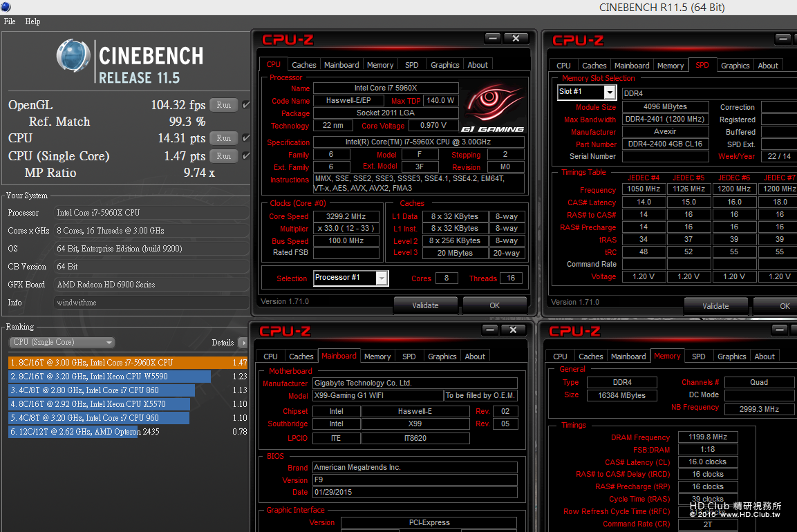
Task: Toggle the OpenGL test checkbox
Action: point(246,104)
